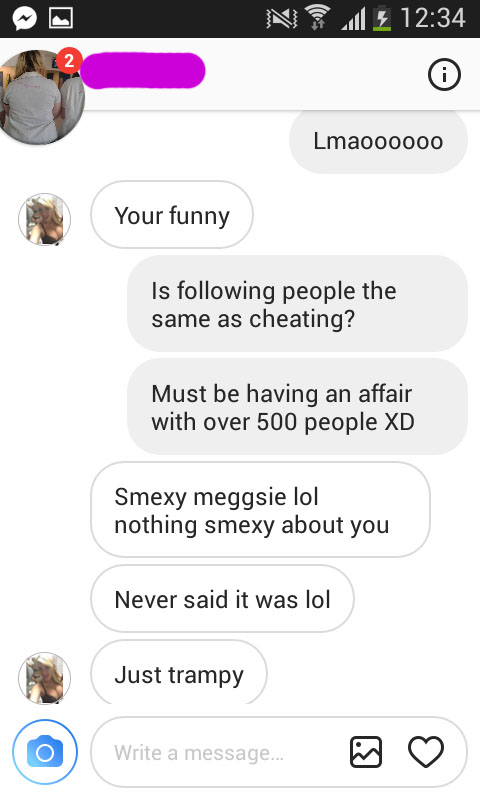Image resolution: width=480 pixels, height=800 pixels.
Task: Tap the vibrate mode status icon
Action: pyautogui.click(x=282, y=19)
